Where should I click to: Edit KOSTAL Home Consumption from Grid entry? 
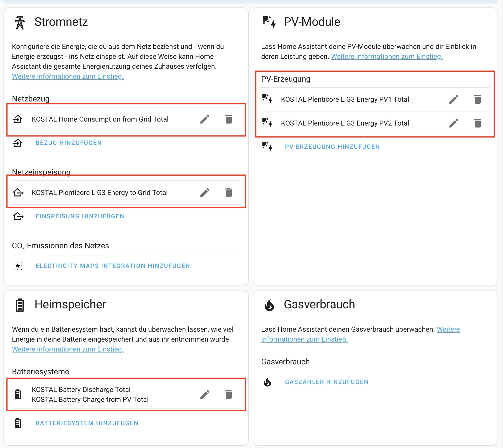pos(205,119)
